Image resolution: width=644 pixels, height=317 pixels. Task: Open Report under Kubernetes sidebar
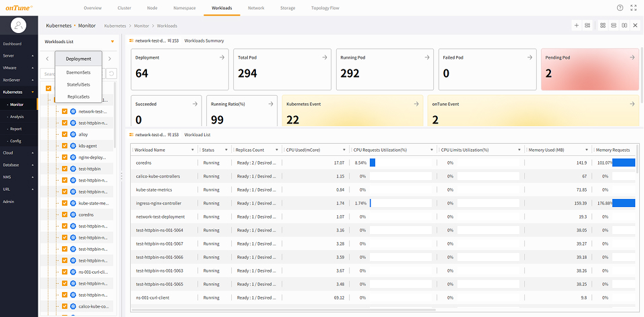coord(16,129)
